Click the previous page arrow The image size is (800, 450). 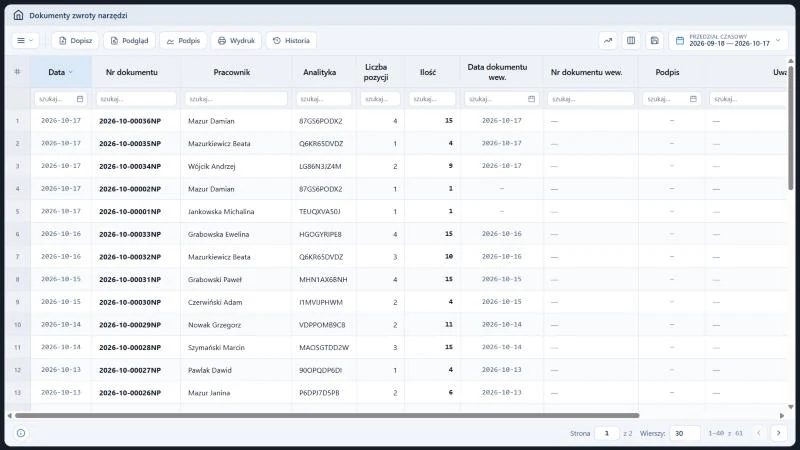(x=759, y=433)
